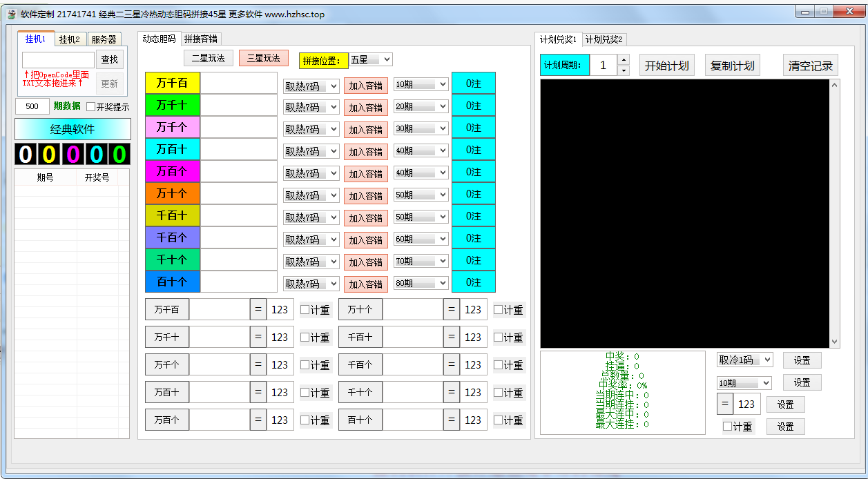Open the 拼接位置 五星 dropdown

click(371, 60)
